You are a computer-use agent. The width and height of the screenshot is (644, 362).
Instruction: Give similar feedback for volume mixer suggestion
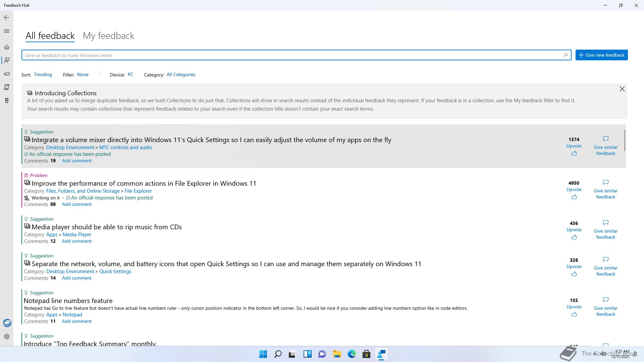(x=605, y=146)
